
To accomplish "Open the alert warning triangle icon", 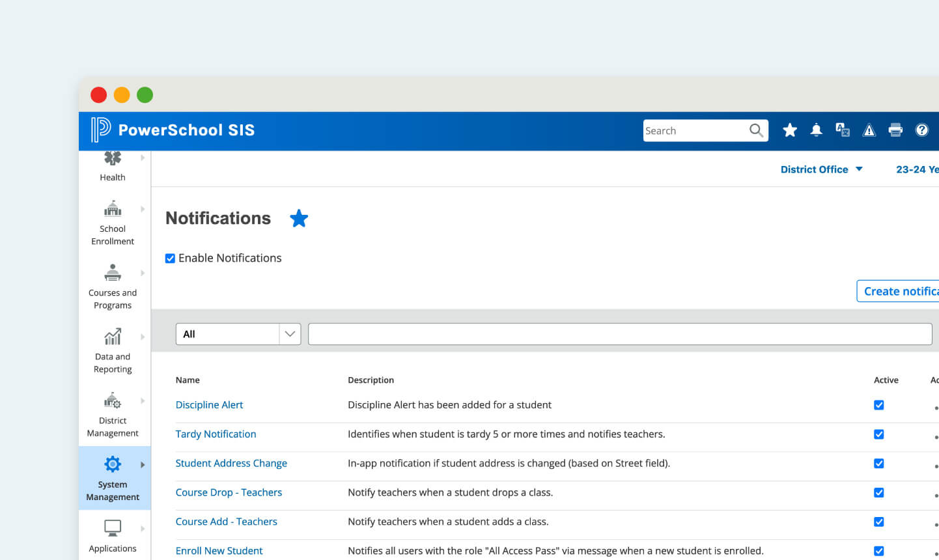I will point(869,130).
